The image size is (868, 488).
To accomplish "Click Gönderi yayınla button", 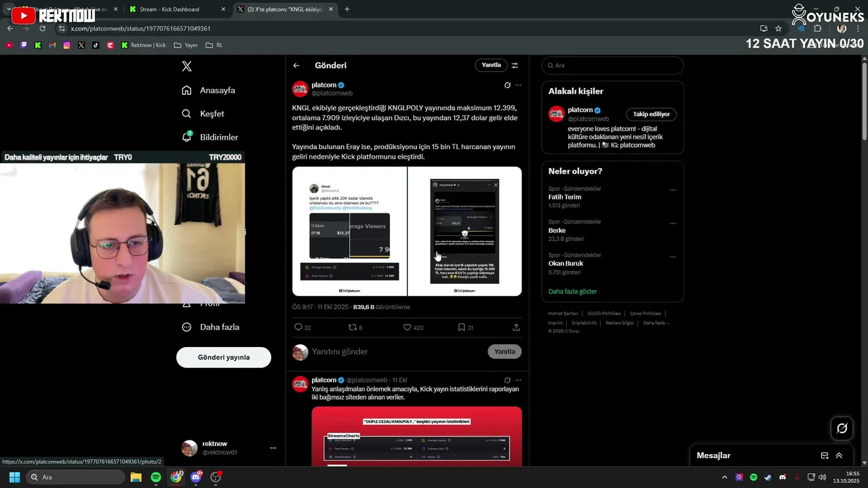I will (x=224, y=357).
